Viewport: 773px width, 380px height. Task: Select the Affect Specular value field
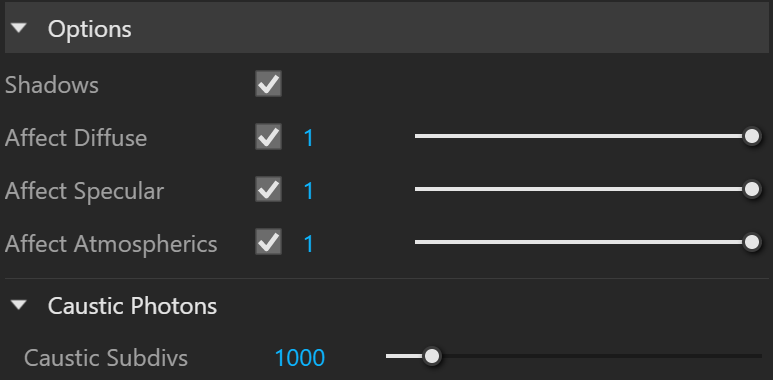point(309,191)
